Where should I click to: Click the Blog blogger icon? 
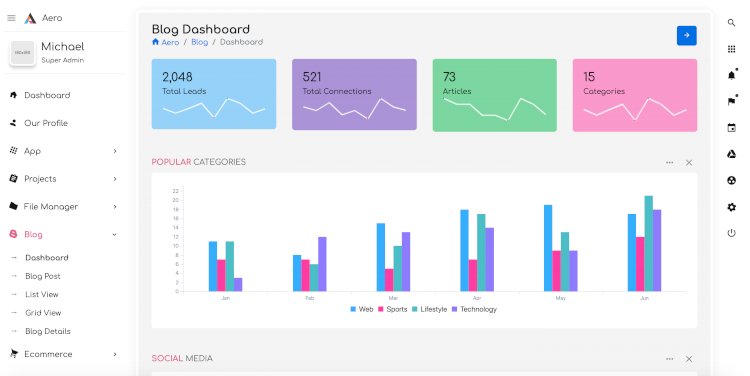[x=13, y=234]
